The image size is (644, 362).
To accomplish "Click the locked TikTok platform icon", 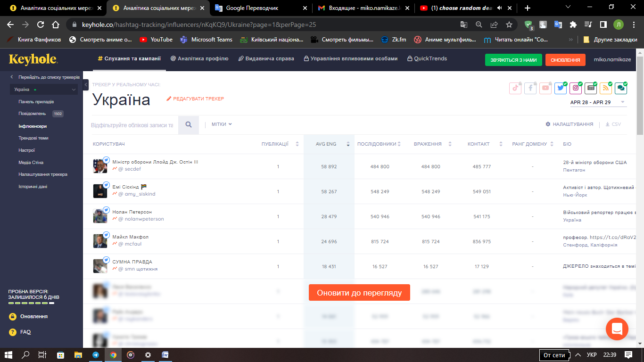I will coord(515,88).
